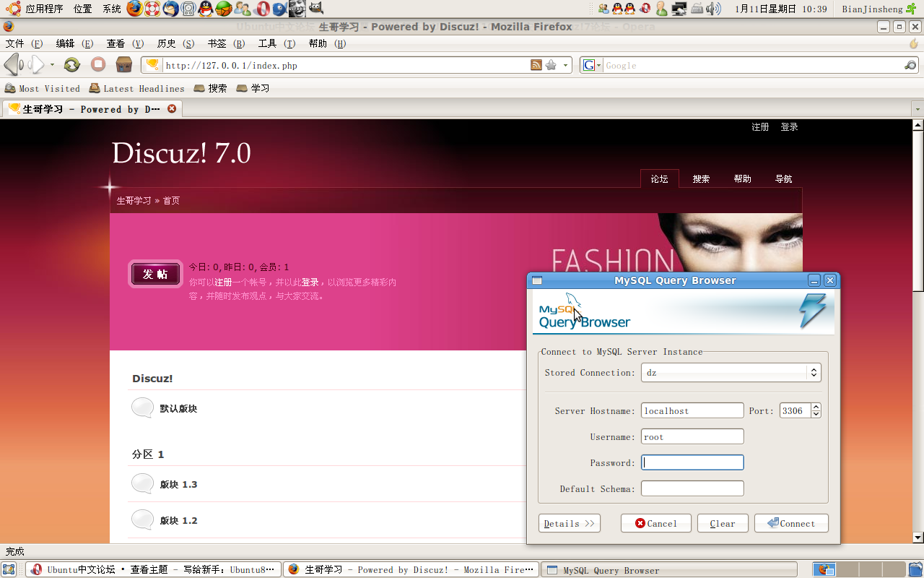Reload the page with the green refresh icon

tap(71, 65)
